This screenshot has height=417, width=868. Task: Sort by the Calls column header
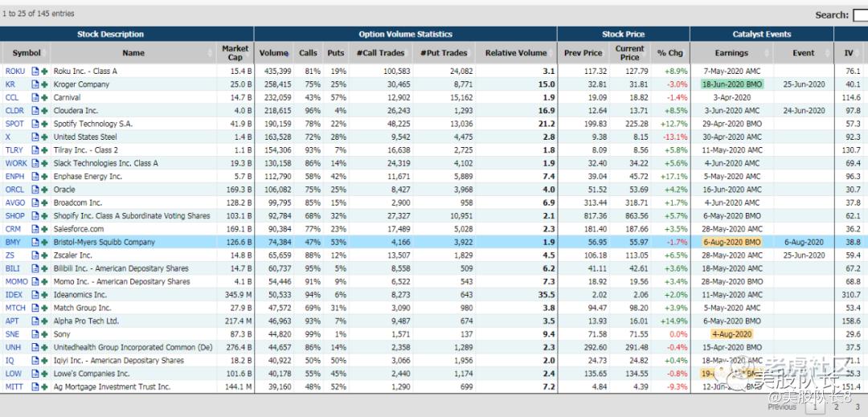(x=308, y=53)
